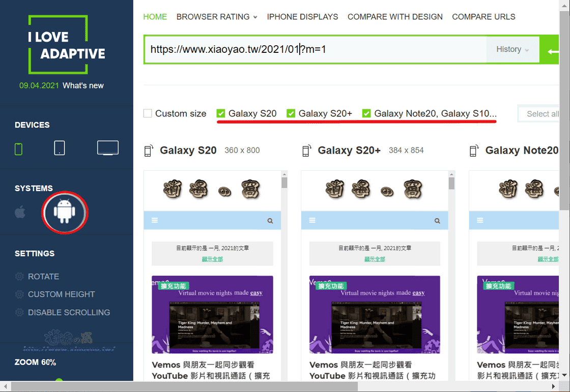Click the Custom Height setting
The height and width of the screenshot is (392, 570).
coord(62,294)
